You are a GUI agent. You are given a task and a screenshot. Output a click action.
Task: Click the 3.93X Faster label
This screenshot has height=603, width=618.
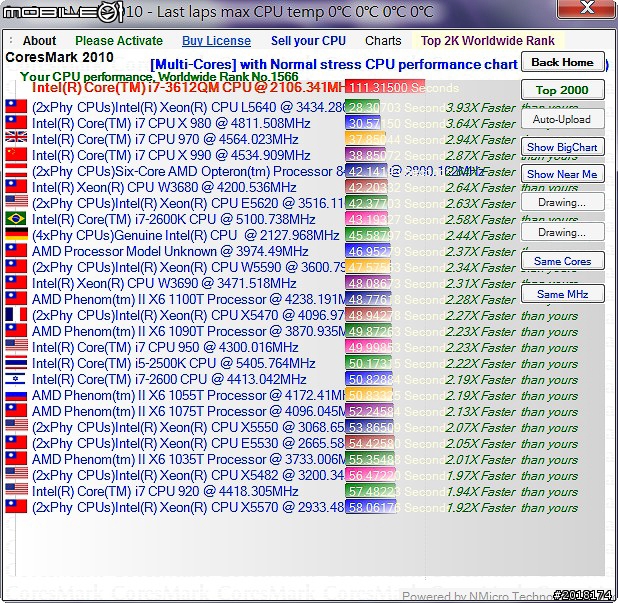tap(480, 108)
